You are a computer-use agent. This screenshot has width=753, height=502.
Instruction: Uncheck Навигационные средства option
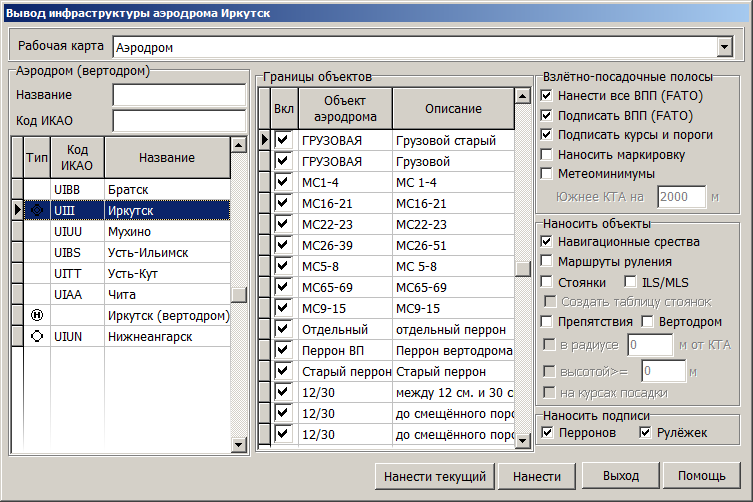[x=547, y=241]
